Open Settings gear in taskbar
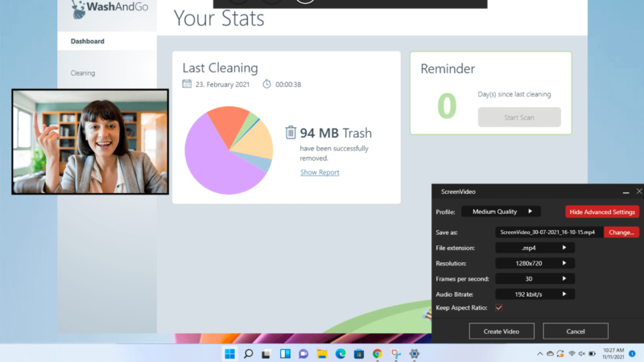 (x=414, y=353)
